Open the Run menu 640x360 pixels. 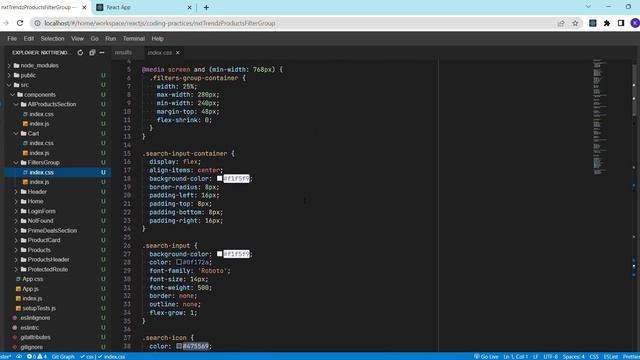111,38
